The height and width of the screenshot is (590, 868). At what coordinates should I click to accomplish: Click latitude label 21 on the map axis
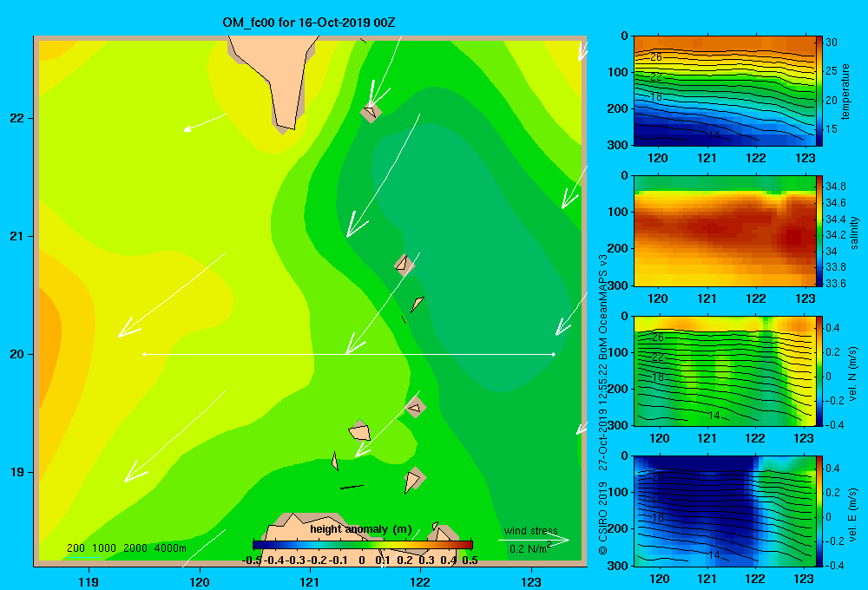click(17, 236)
